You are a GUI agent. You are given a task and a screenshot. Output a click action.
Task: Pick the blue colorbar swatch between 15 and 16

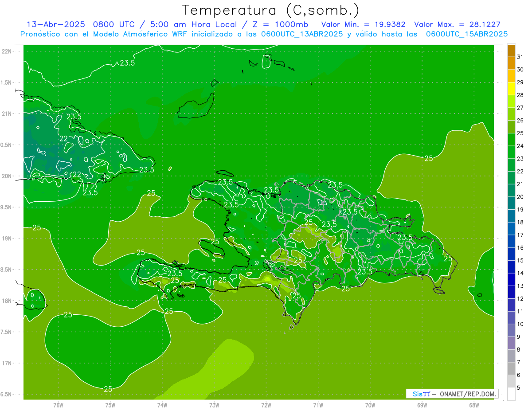point(511,254)
